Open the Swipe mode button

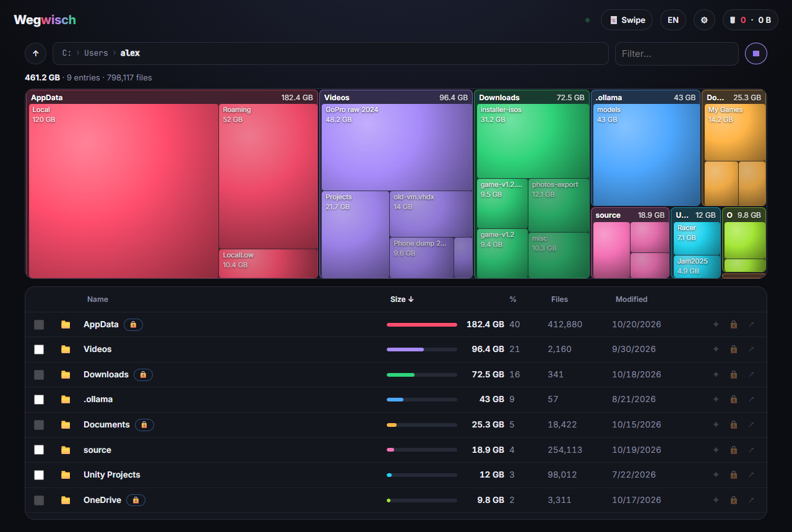[627, 20]
